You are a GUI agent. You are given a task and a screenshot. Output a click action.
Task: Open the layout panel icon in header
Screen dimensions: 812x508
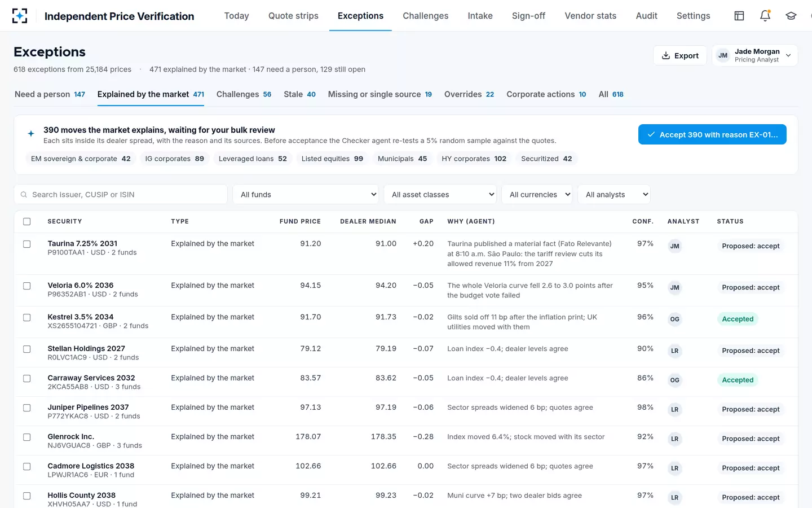coord(739,16)
